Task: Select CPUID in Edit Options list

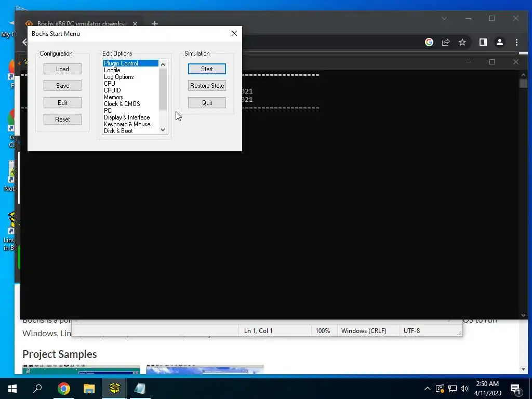Action: (130, 90)
